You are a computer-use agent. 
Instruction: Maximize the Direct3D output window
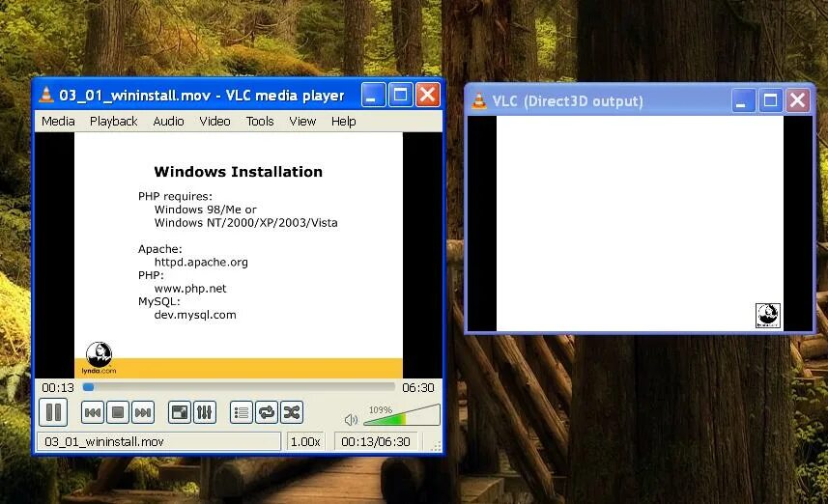click(770, 100)
